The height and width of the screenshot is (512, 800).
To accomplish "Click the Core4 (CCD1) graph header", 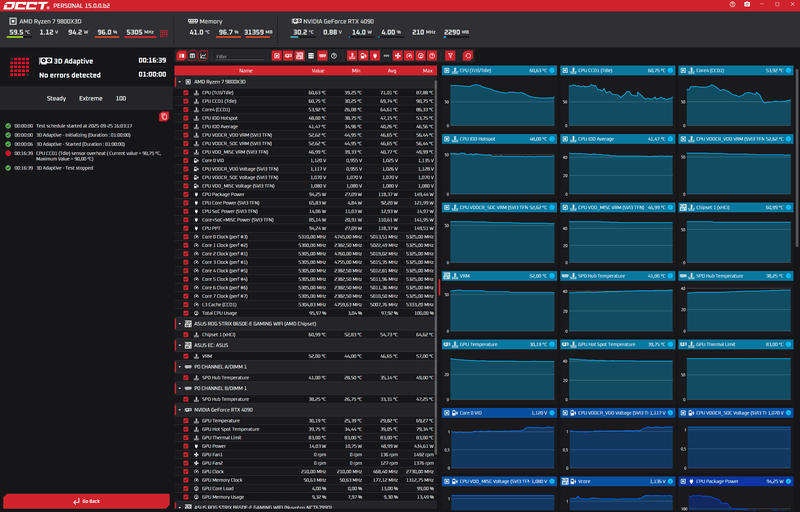I will pyautogui.click(x=736, y=70).
